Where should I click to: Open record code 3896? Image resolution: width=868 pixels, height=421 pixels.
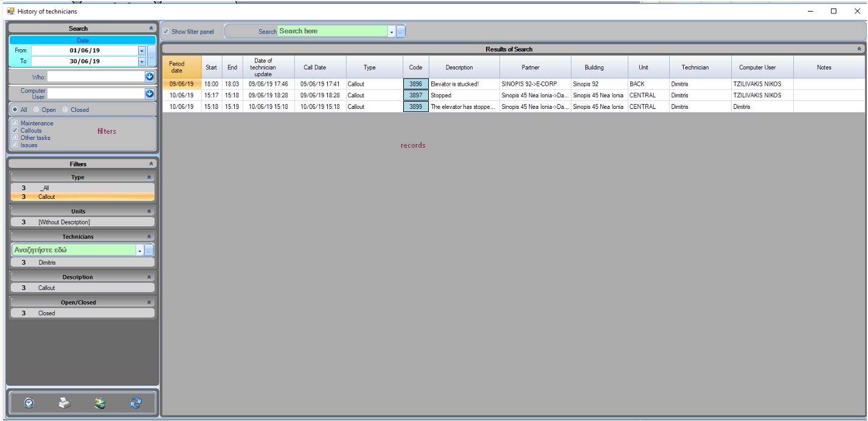tap(415, 84)
